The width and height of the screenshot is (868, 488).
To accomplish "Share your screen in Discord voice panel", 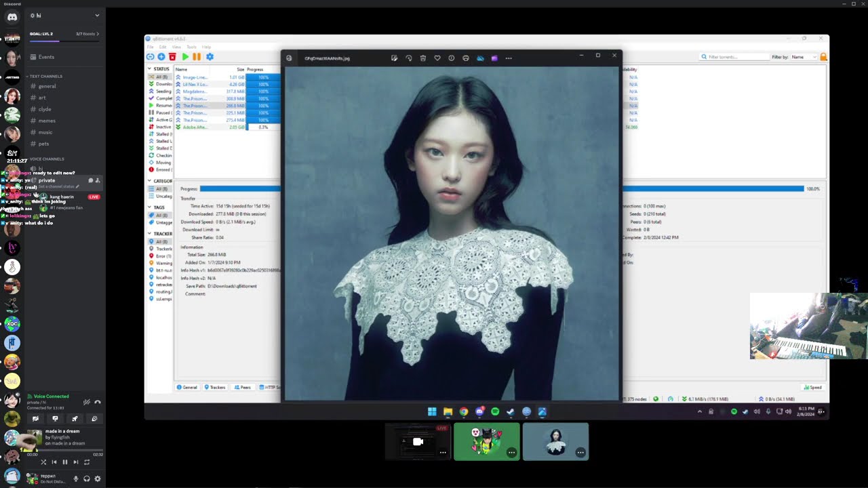I will (55, 419).
